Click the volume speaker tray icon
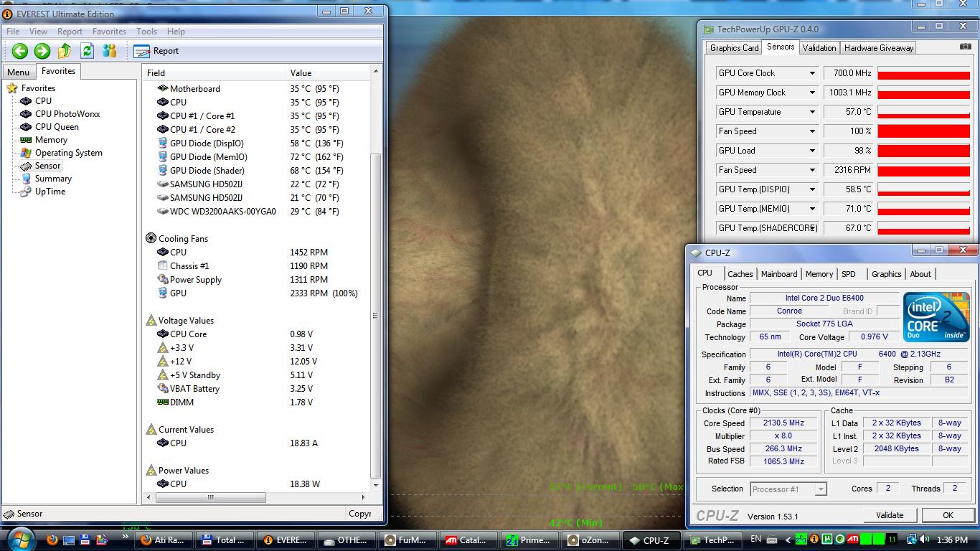This screenshot has width=980, height=551. (x=925, y=540)
